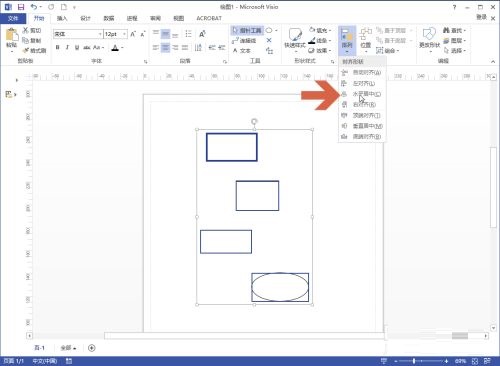
Task: Switch to the Design ribbon tab
Action: click(x=85, y=18)
